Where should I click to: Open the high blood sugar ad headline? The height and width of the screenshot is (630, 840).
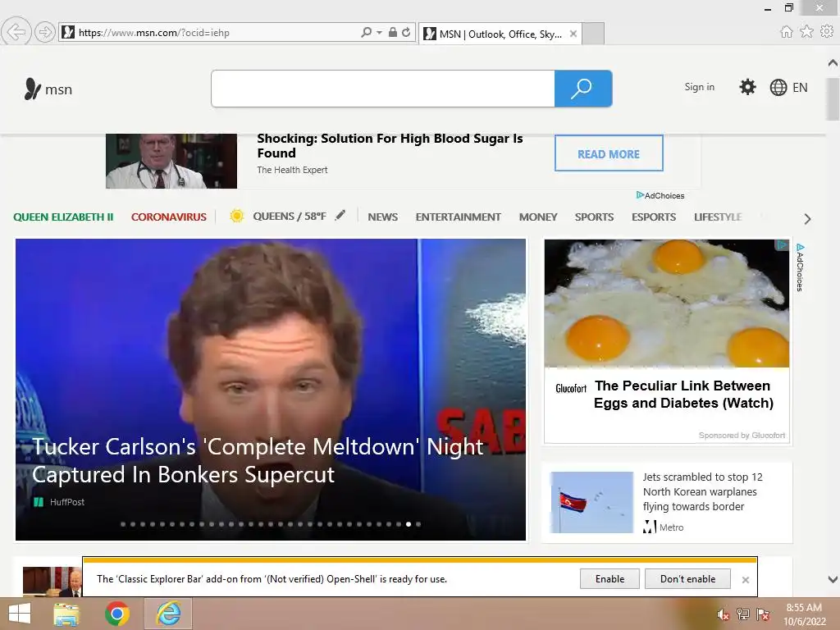pos(390,146)
